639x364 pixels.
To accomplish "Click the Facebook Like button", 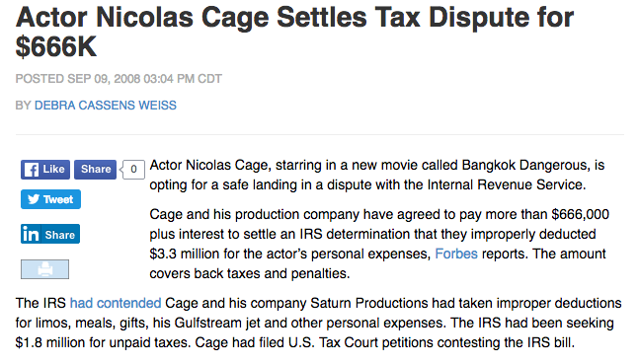I will tap(45, 170).
